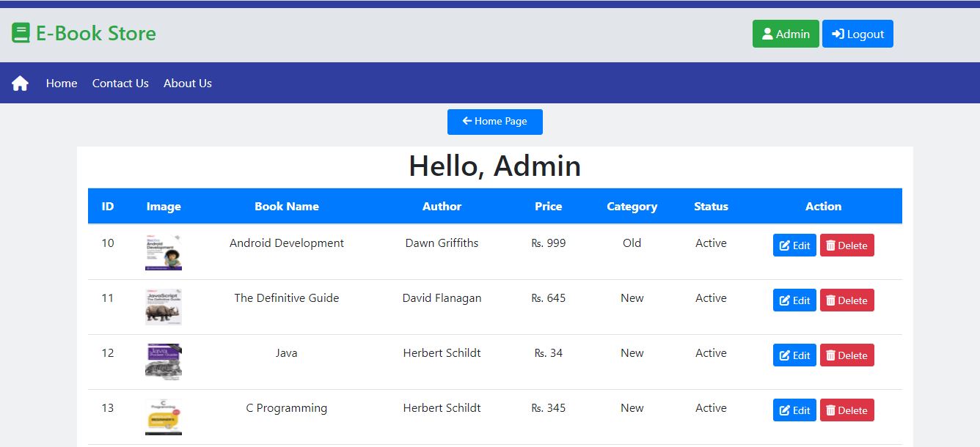This screenshot has height=447, width=980.
Task: Click the Book Name column header
Action: [x=287, y=206]
